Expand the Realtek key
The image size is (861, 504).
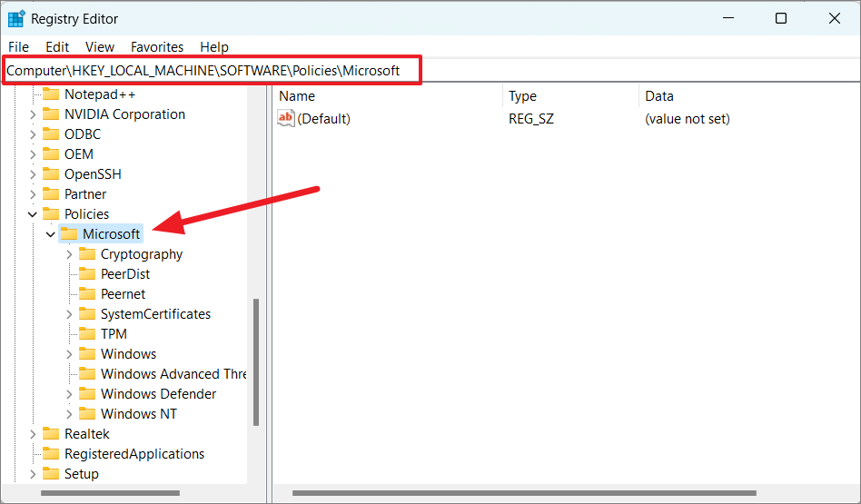click(33, 434)
